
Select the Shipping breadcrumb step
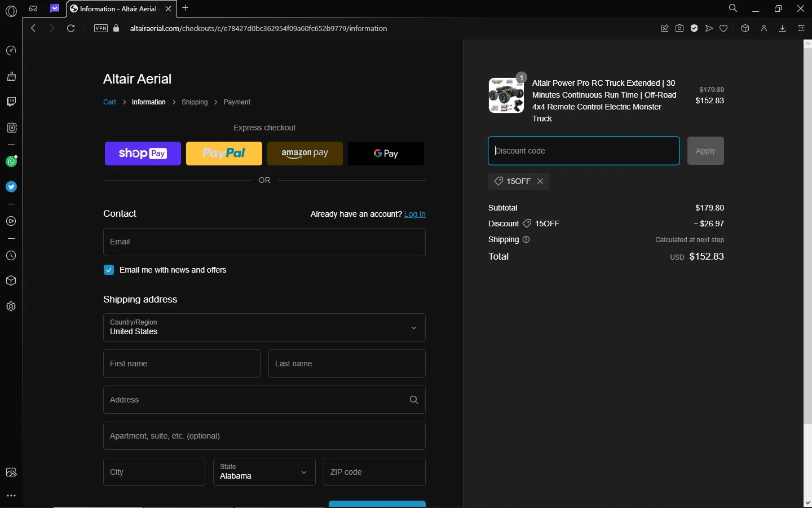195,102
